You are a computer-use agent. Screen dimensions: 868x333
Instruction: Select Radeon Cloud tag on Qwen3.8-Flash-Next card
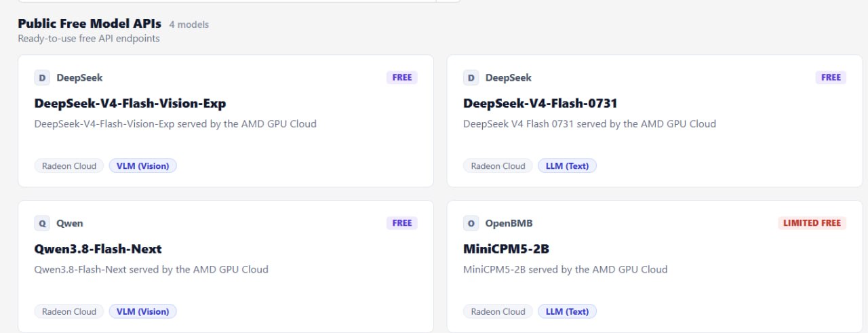point(69,312)
